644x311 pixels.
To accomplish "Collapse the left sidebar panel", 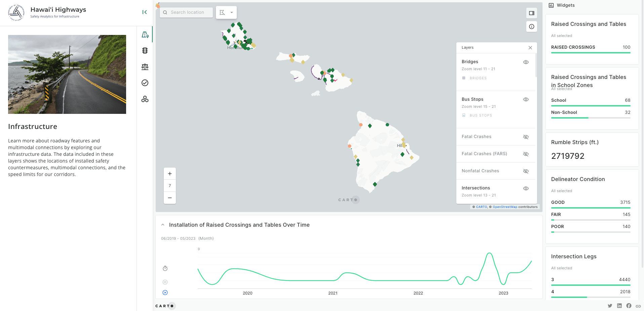I will point(145,12).
